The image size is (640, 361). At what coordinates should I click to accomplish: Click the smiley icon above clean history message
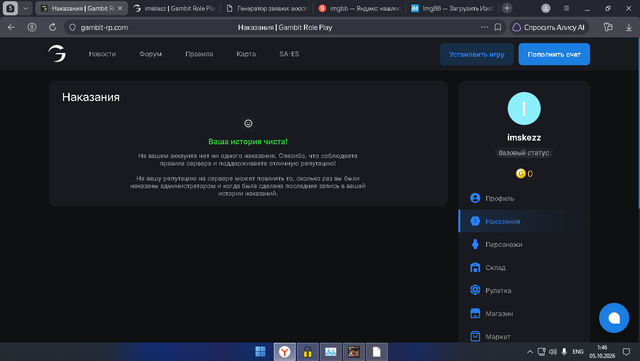pyautogui.click(x=248, y=123)
